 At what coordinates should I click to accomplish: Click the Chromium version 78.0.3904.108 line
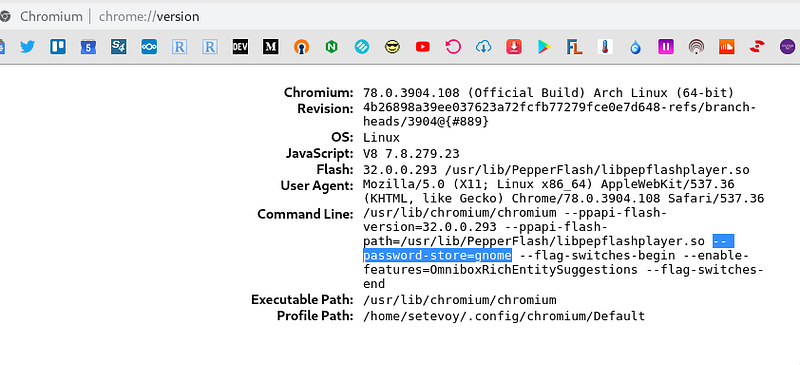click(x=548, y=93)
